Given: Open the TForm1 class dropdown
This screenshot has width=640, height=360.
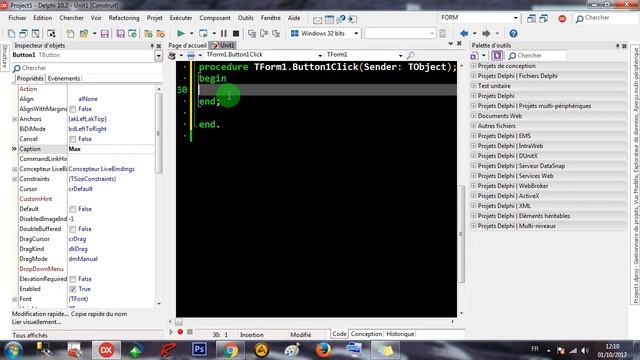Looking at the screenshot, I should [x=400, y=55].
